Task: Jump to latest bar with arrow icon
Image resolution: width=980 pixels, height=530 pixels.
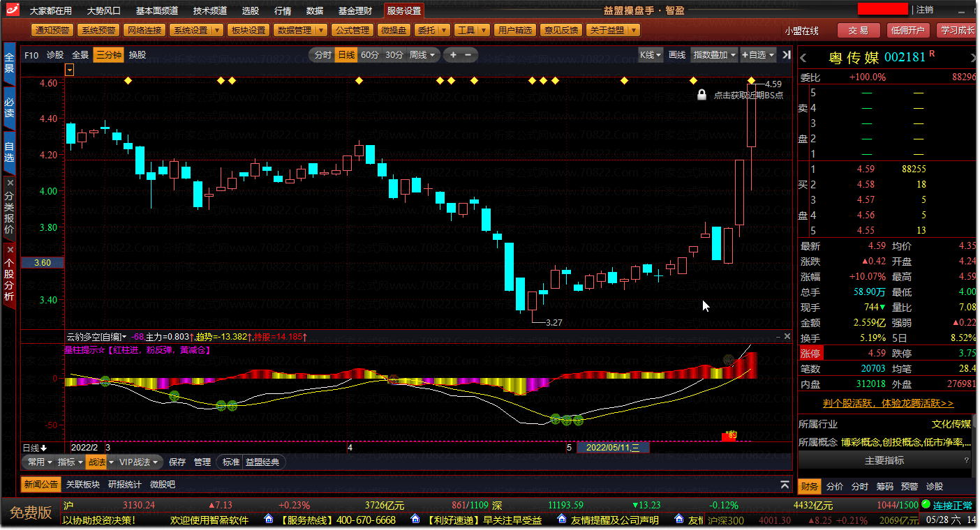Action: coord(787,55)
